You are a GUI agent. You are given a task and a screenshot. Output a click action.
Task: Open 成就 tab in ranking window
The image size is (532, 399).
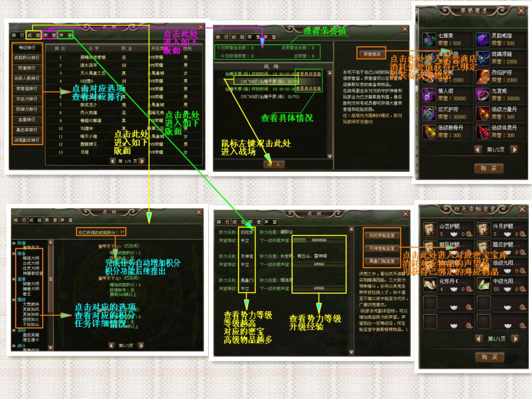[34, 35]
